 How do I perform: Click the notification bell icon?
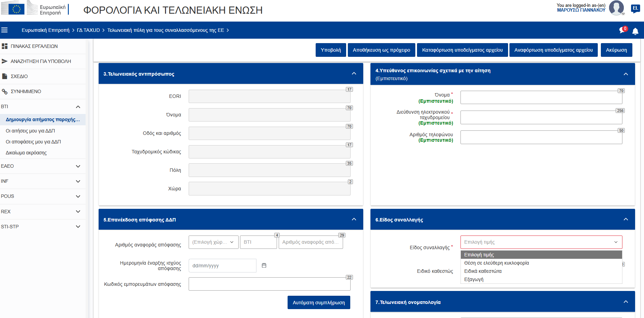click(x=635, y=31)
